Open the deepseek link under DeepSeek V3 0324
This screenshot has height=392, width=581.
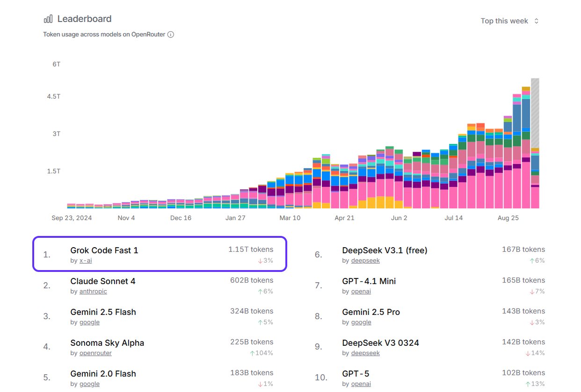365,353
